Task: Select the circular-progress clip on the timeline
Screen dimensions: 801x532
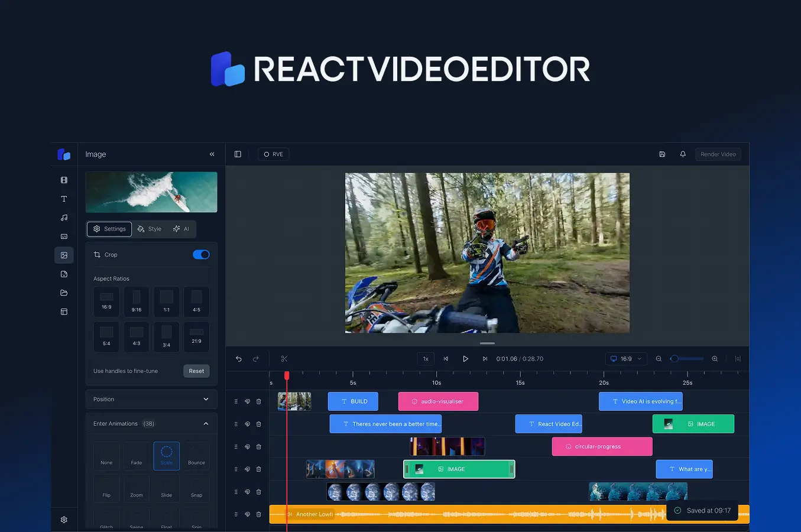Action: pos(602,447)
